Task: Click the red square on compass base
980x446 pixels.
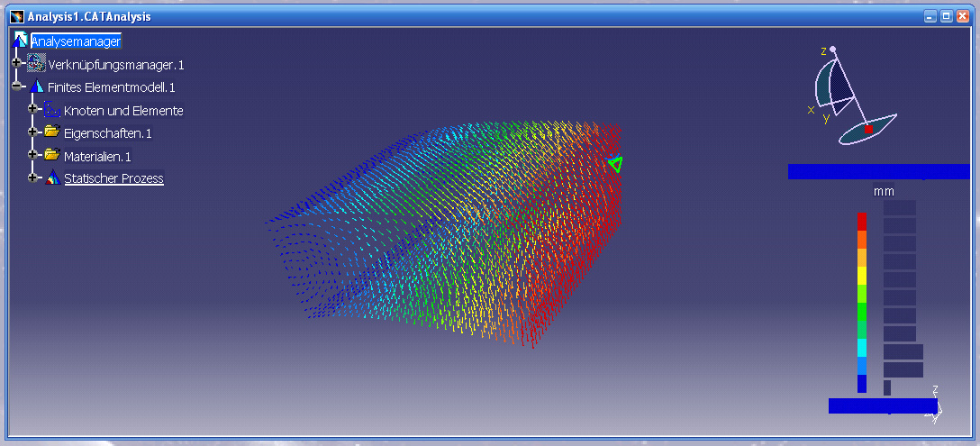Action: (x=868, y=130)
